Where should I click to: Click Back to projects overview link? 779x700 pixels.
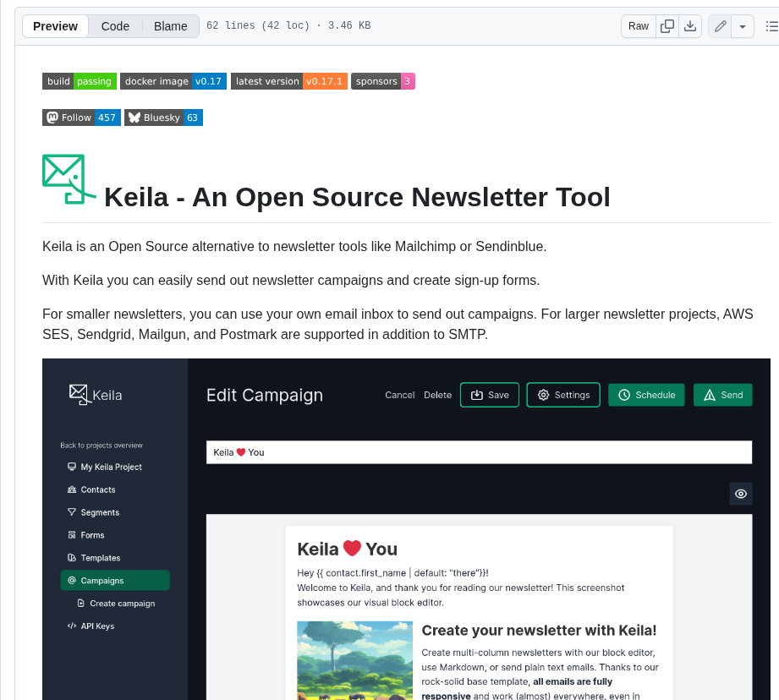[x=101, y=446]
